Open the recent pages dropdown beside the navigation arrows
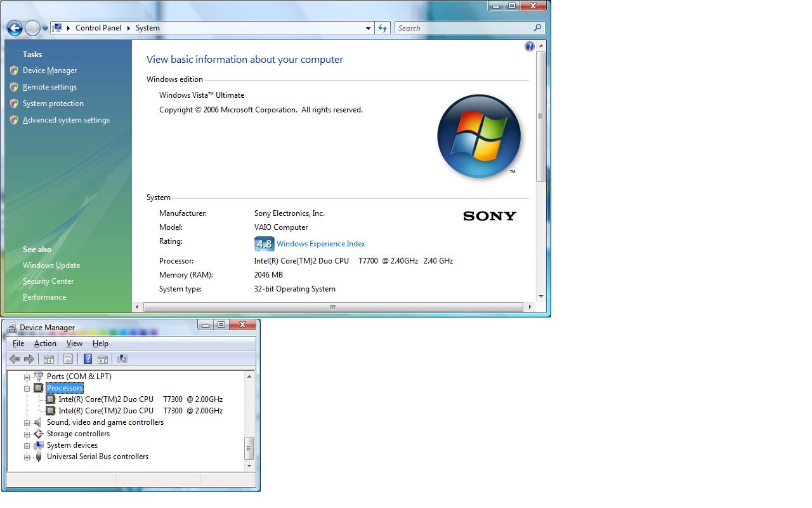This screenshot has height=508, width=812. (45, 29)
